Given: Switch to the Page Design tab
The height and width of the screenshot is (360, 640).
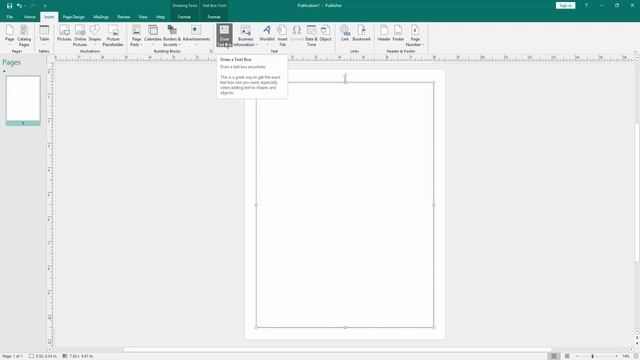Looking at the screenshot, I should 73,17.
